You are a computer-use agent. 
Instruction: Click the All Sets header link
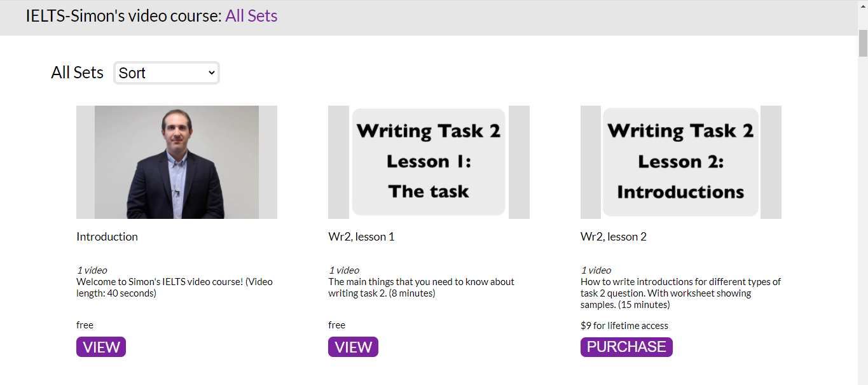pyautogui.click(x=251, y=16)
